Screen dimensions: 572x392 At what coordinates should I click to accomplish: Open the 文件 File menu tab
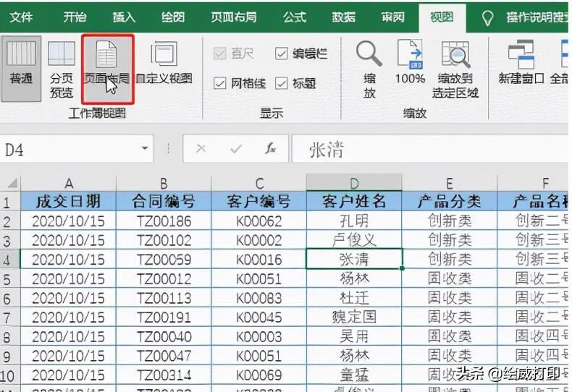21,17
